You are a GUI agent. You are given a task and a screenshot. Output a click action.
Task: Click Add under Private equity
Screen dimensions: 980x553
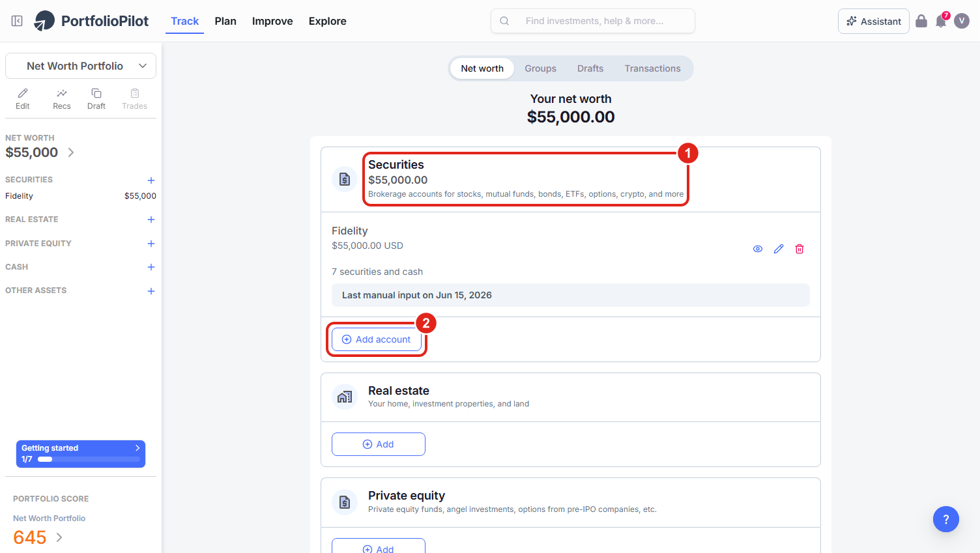(379, 546)
